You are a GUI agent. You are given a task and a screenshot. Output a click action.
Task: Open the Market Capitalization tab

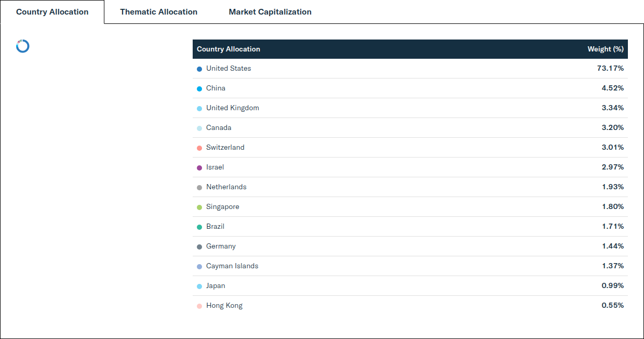[270, 12]
